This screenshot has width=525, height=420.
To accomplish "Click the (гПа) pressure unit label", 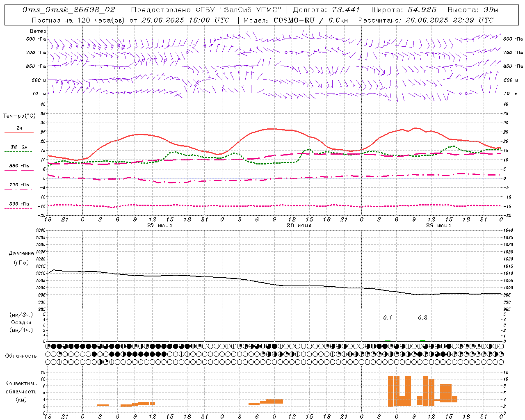I will (x=21, y=262).
